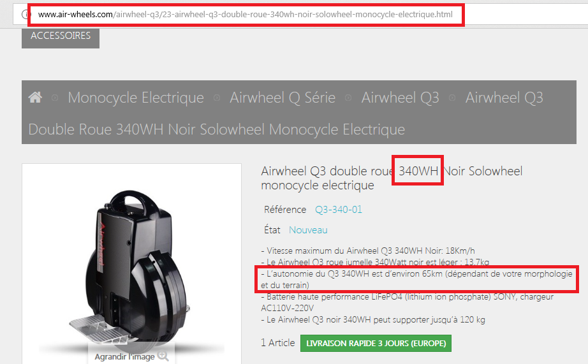The height and width of the screenshot is (364, 588).
Task: Click the home icon in breadcrumb
Action: (x=35, y=98)
